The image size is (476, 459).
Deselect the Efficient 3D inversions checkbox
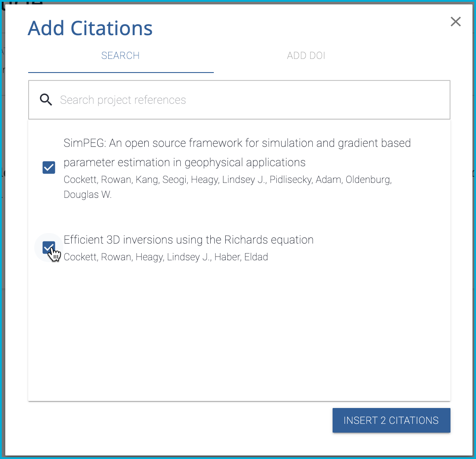(x=49, y=248)
